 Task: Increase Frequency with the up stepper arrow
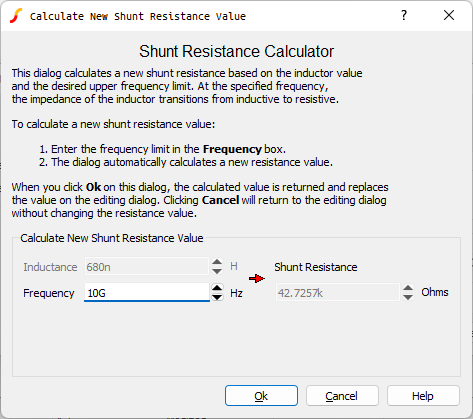pyautogui.click(x=217, y=288)
